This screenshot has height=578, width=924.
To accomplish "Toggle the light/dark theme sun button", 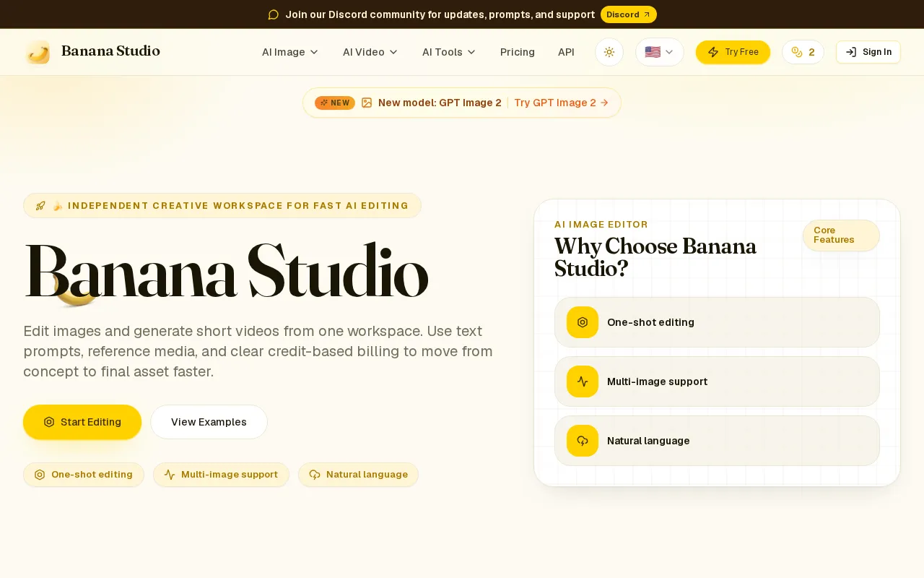I will pos(609,52).
